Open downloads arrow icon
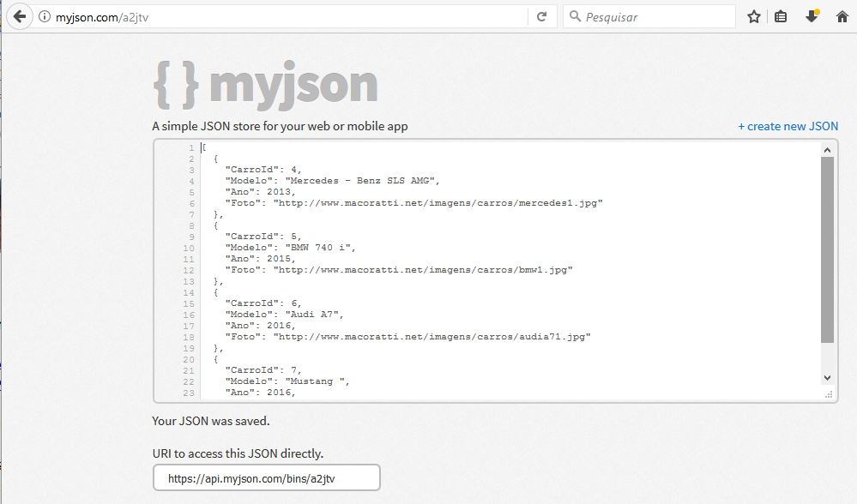 tap(812, 16)
